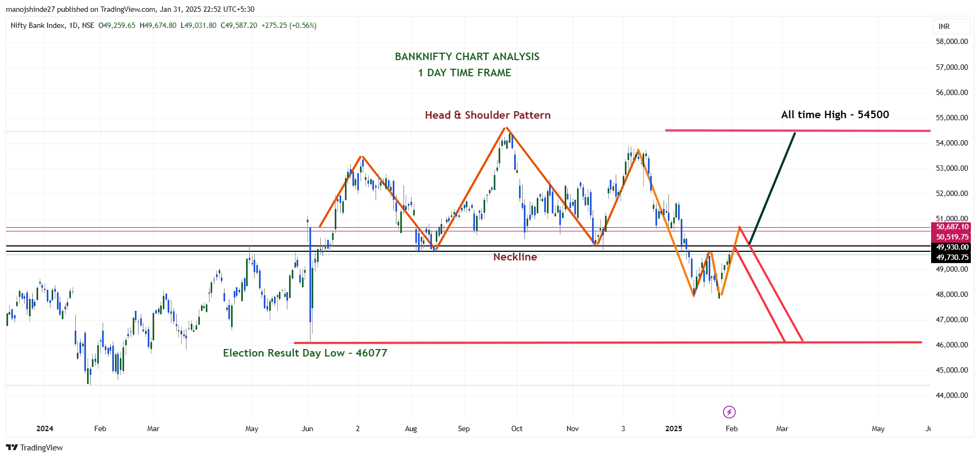Click the 'All time High - 54500' annotation
Image resolution: width=980 pixels, height=458 pixels.
coord(835,114)
